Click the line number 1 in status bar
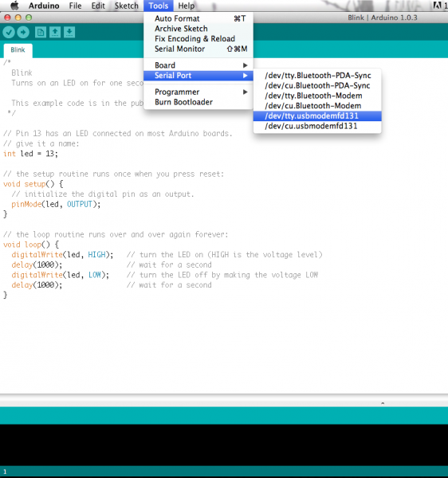 point(5,472)
